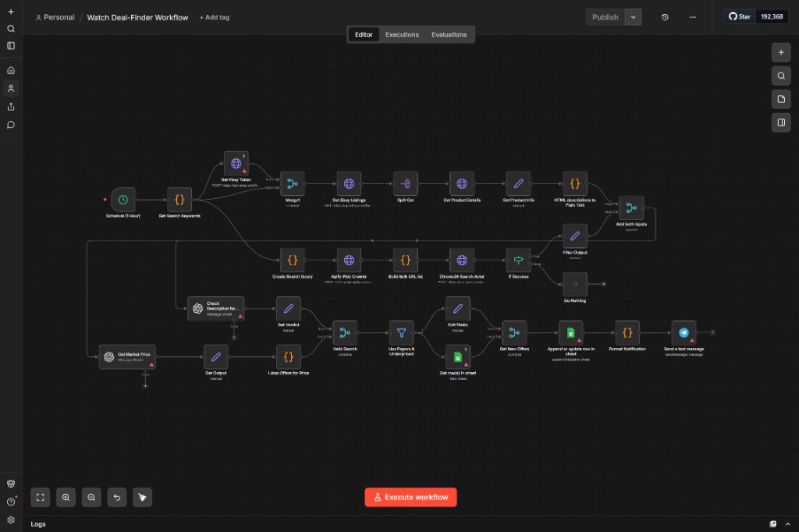Viewport: 799px width, 532px height.
Task: Select the Edit Fields node
Action: coord(457,308)
